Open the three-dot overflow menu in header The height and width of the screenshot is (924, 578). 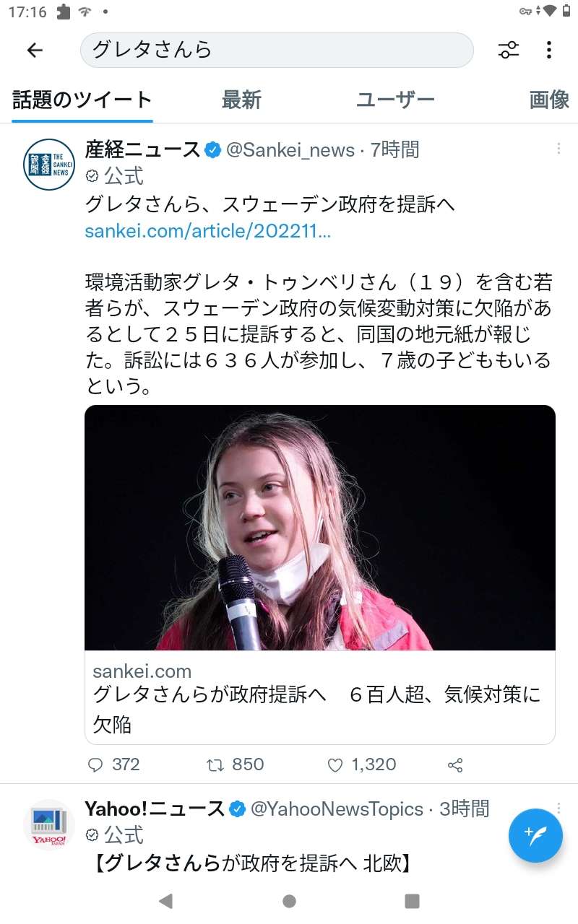[x=549, y=50]
